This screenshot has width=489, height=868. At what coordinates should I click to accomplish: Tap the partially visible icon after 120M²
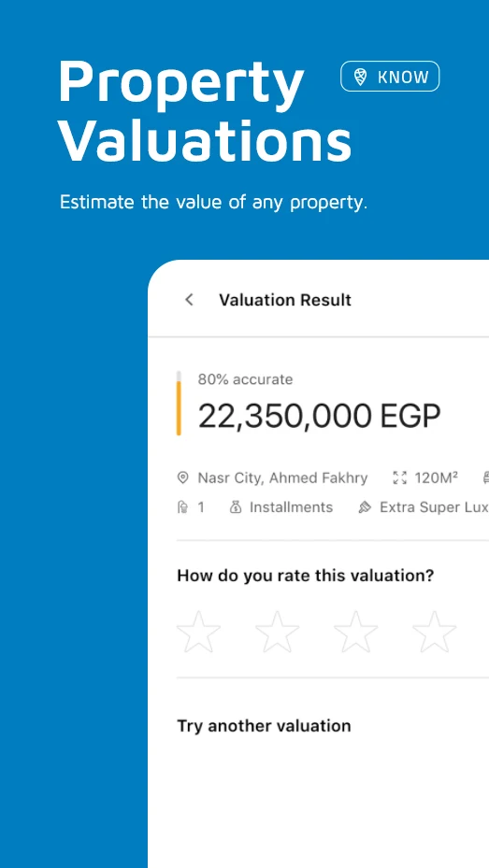[485, 477]
